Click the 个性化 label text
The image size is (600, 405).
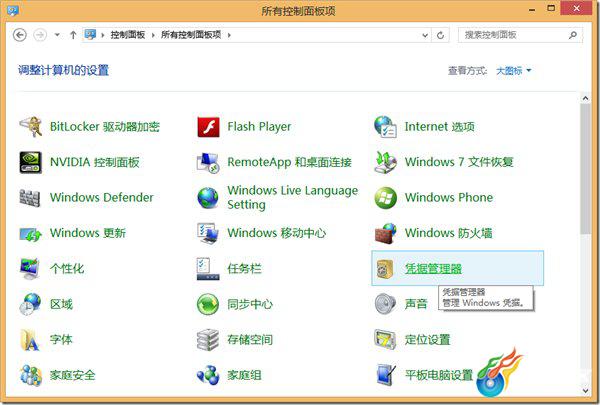pos(67,269)
